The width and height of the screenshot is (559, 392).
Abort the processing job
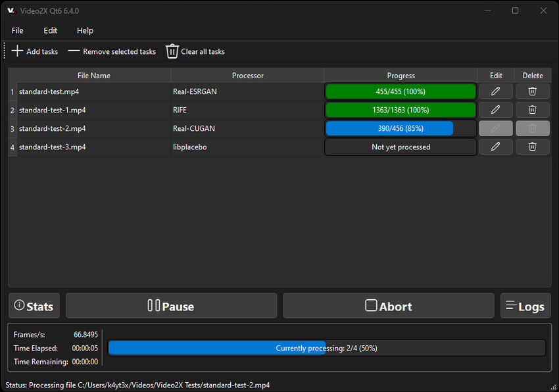[x=389, y=306]
